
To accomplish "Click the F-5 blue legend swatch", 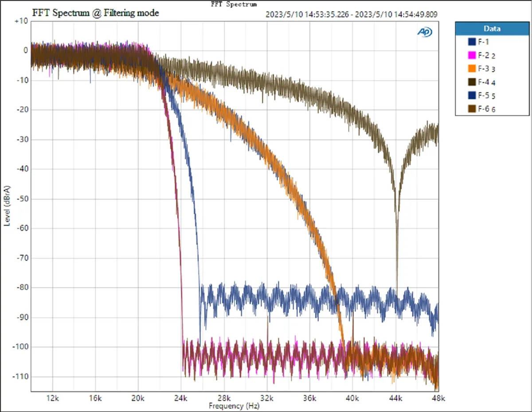I will tap(472, 95).
